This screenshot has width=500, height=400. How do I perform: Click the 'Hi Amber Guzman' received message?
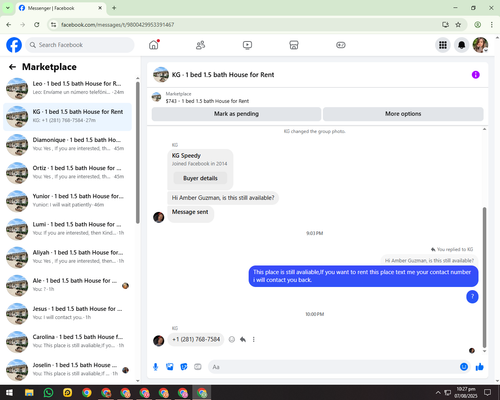pyautogui.click(x=223, y=198)
